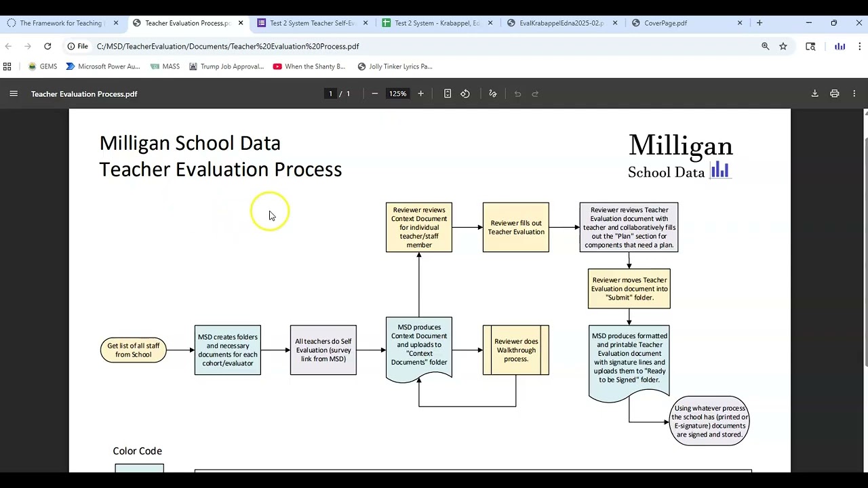Click 'Using whatever process the school has' node
Viewport: 868px width, 488px height.
(x=709, y=421)
